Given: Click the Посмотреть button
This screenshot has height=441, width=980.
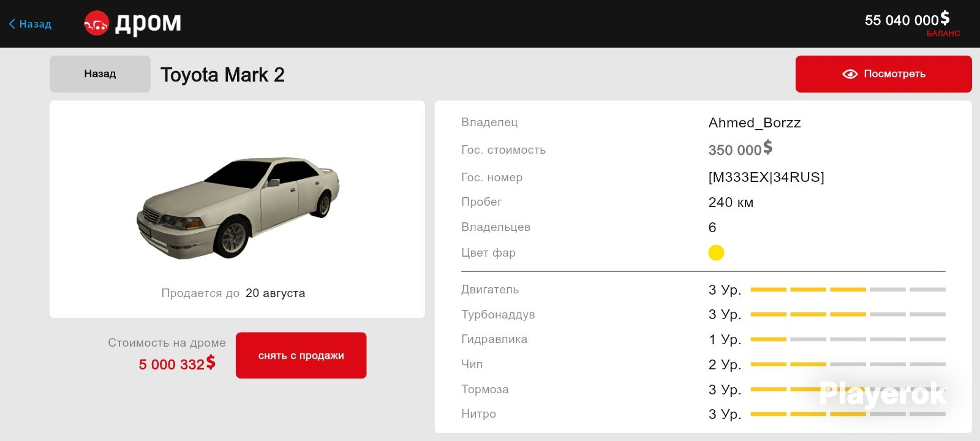Looking at the screenshot, I should click(883, 74).
